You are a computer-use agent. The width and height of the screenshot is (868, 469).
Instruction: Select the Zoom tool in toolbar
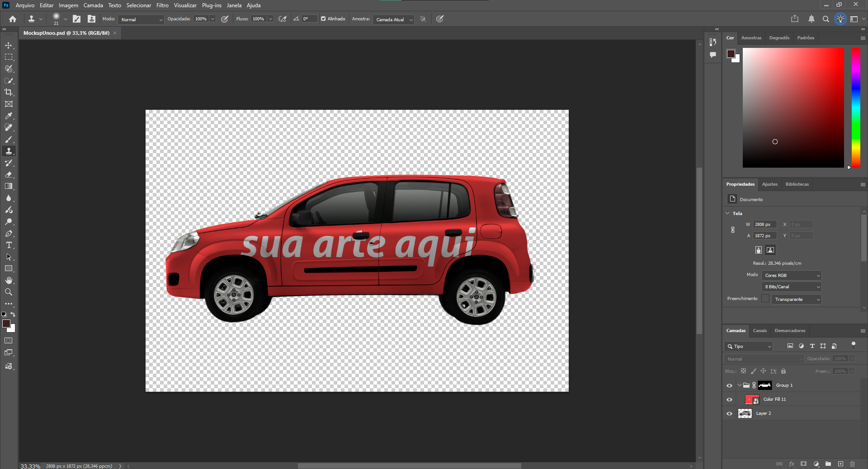click(9, 292)
